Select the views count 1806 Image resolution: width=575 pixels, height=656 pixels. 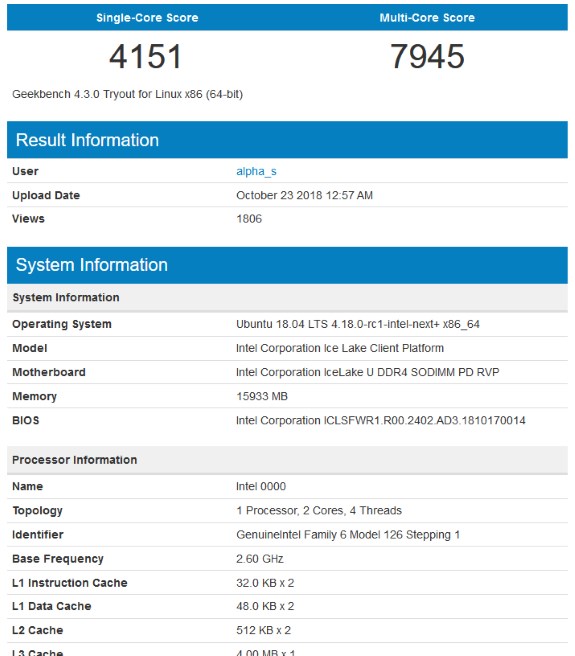(249, 219)
